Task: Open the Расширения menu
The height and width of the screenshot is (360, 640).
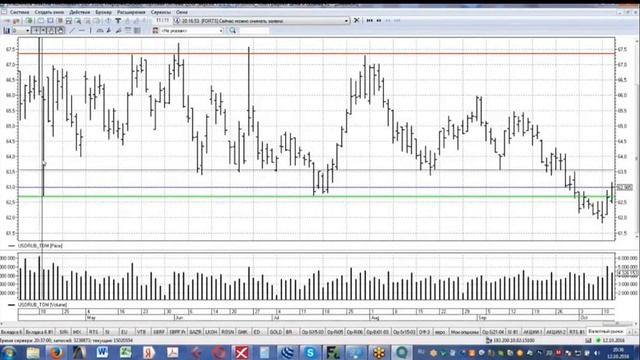Action: 131,12
